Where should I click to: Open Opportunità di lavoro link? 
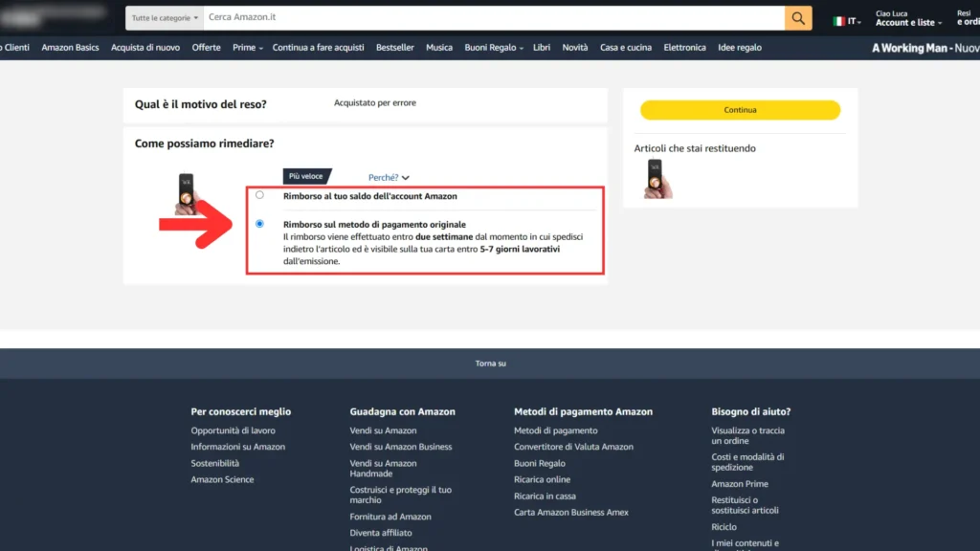pos(234,430)
